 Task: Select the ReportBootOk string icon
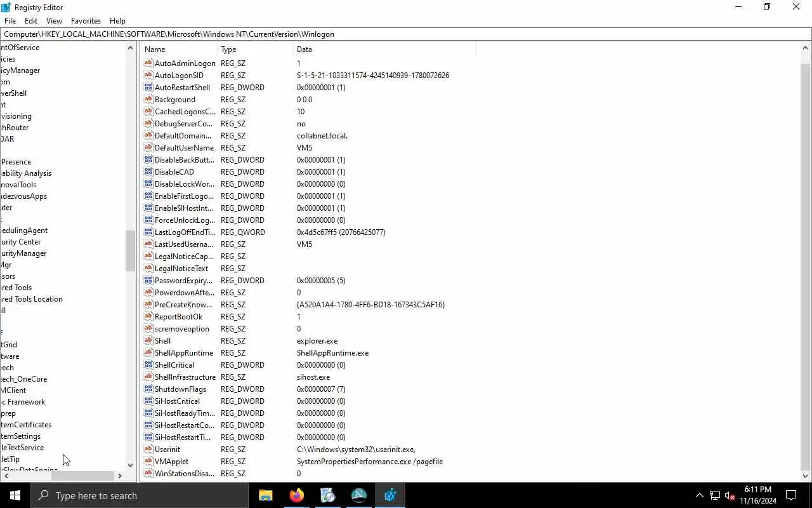pos(148,316)
